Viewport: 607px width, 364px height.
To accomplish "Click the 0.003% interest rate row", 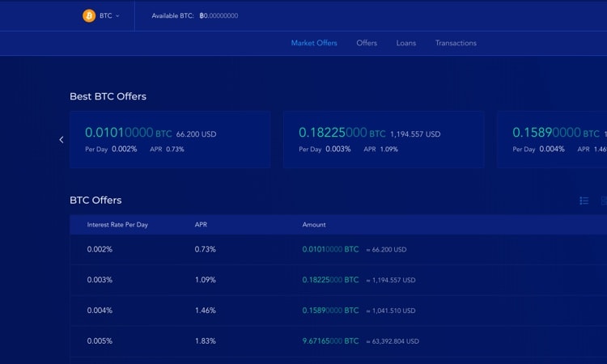I will click(338, 280).
